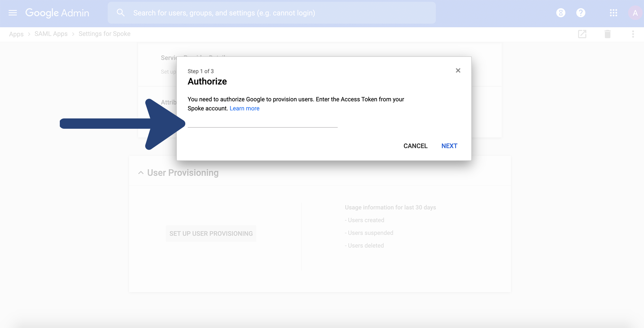Close the Authorize dialog
The height and width of the screenshot is (328, 644).
point(458,71)
